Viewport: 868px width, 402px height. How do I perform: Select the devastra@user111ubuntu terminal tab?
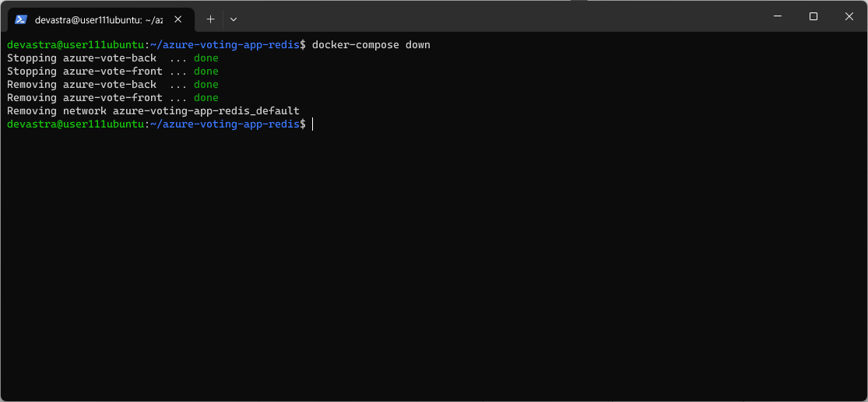(99, 19)
